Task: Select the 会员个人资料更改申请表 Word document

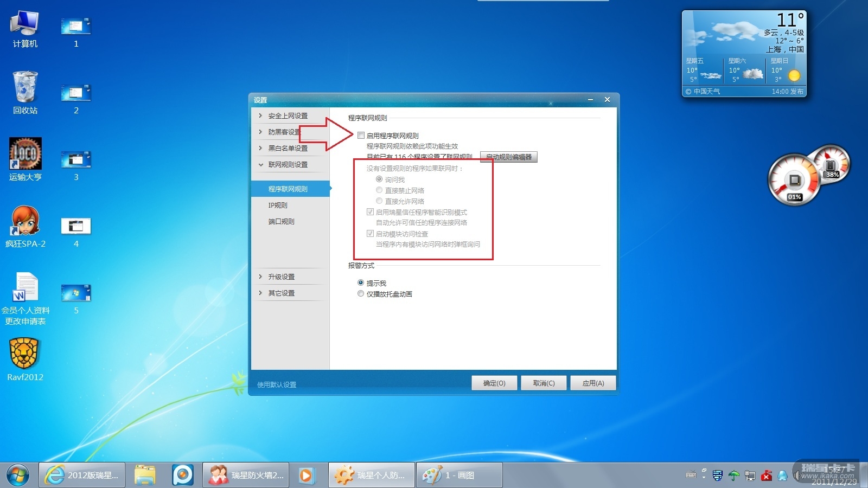Action: pyautogui.click(x=25, y=299)
